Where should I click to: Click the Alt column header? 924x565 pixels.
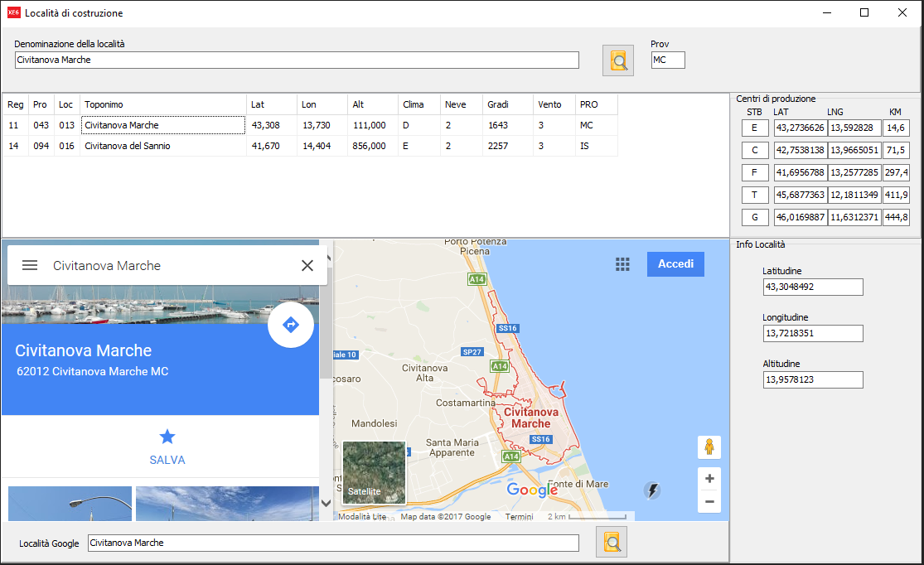point(373,104)
